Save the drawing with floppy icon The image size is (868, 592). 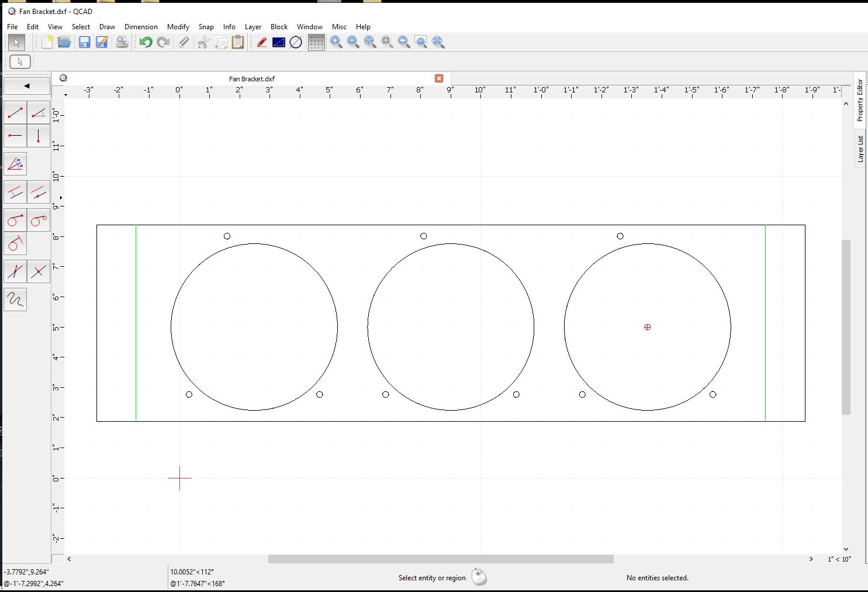pos(85,42)
